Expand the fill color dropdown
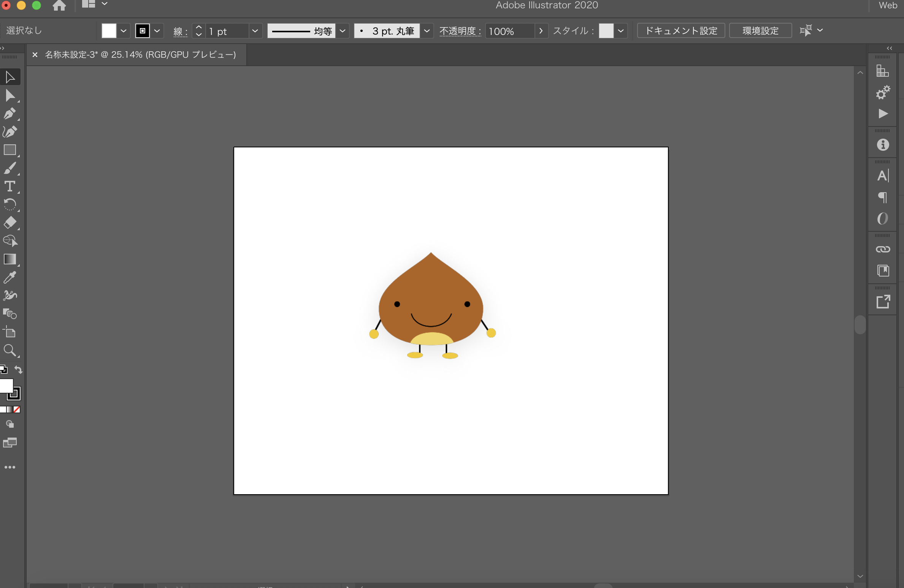 (124, 31)
